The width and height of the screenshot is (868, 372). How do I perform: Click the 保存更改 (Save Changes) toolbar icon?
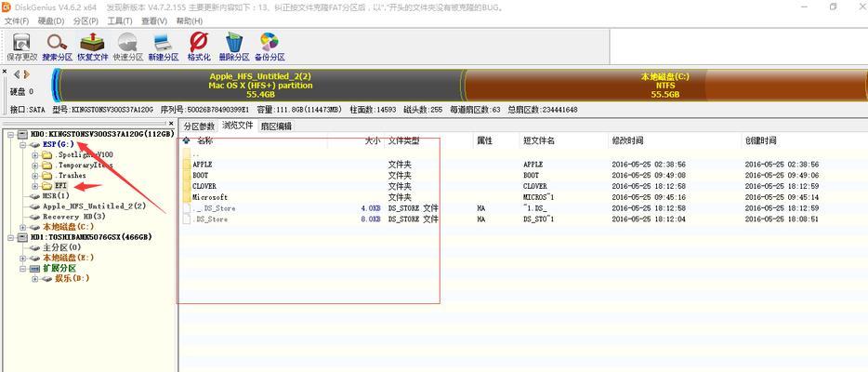pyautogui.click(x=21, y=42)
